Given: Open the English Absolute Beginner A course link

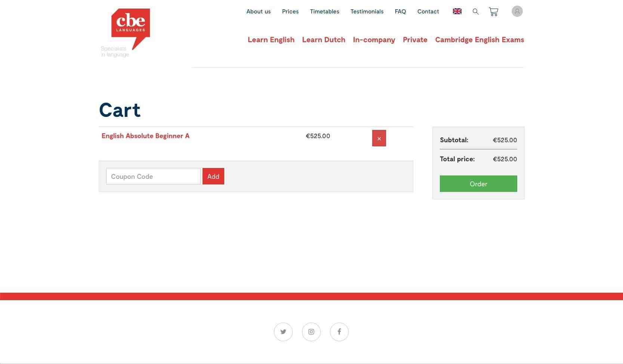Looking at the screenshot, I should coord(145,136).
